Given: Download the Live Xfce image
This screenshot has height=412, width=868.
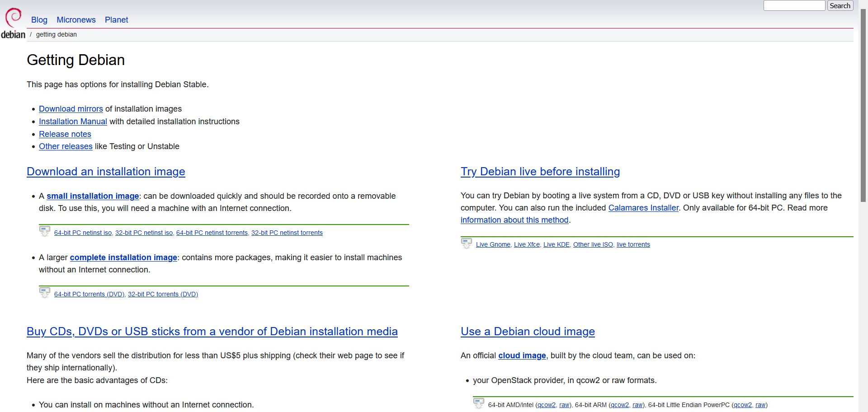Looking at the screenshot, I should pos(527,244).
